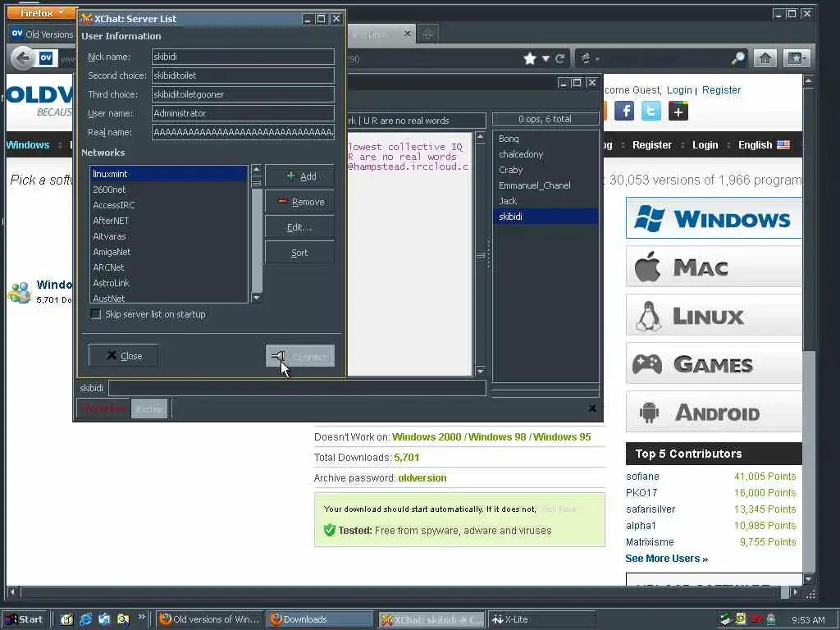Viewport: 840px width, 630px height.
Task: Close the current XChat channel tab
Action: (592, 409)
